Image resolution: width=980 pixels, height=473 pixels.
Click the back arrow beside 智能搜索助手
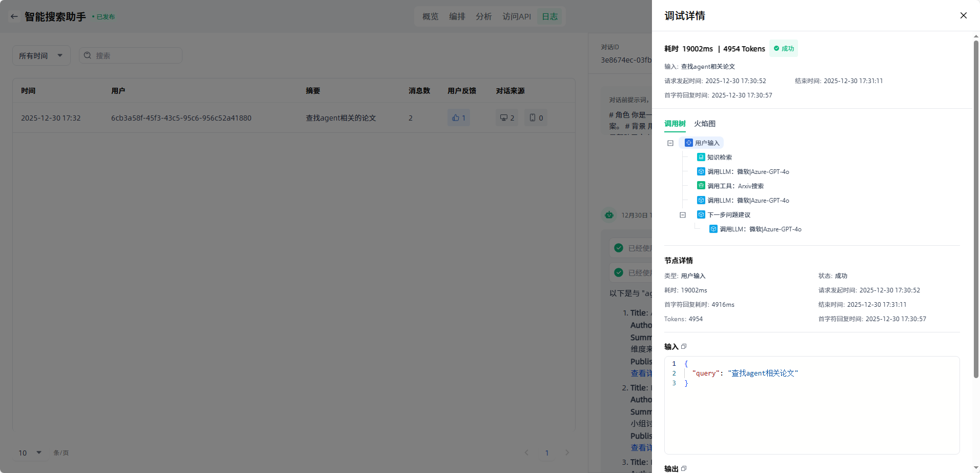(14, 16)
